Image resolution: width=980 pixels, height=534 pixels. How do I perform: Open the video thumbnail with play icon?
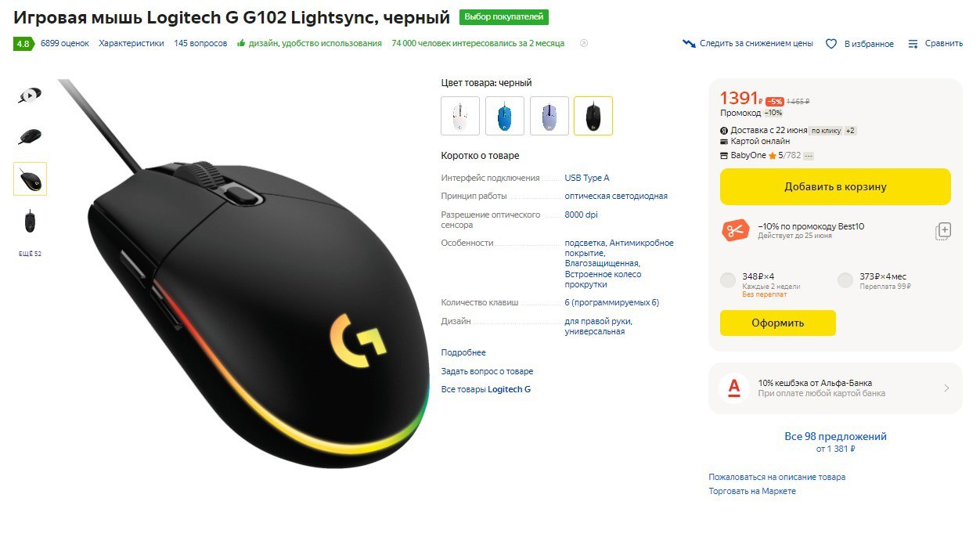point(30,95)
